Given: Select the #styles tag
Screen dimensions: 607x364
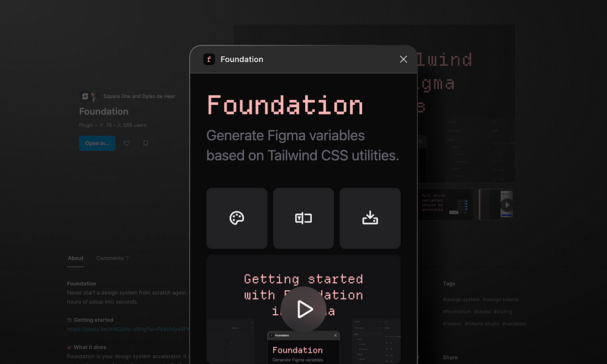Looking at the screenshot, I should 483,312.
